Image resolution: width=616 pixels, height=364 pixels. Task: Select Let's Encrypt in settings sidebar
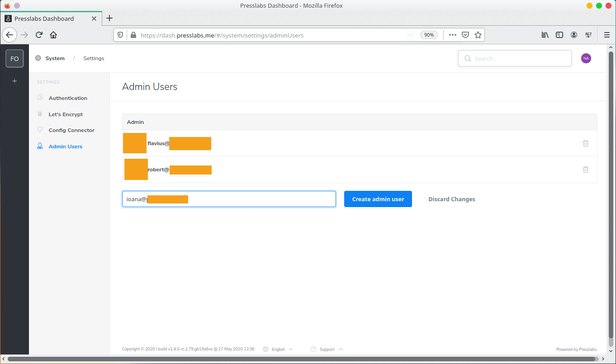(x=66, y=114)
